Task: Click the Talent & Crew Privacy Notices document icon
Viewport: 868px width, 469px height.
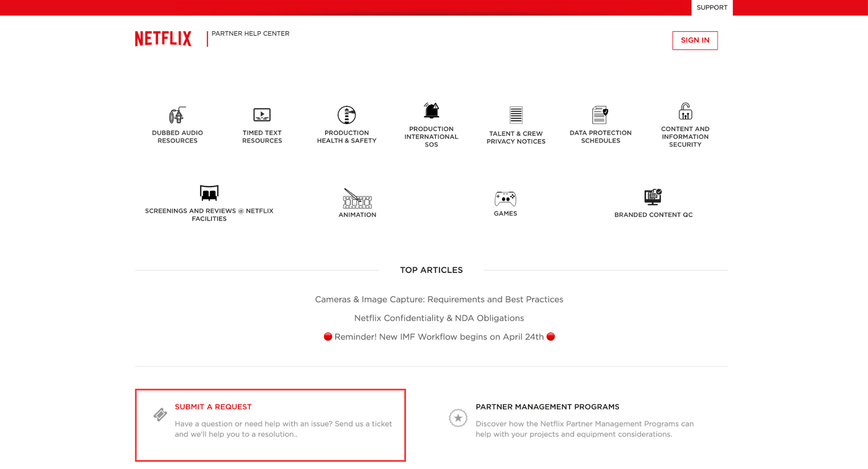Action: coord(516,115)
